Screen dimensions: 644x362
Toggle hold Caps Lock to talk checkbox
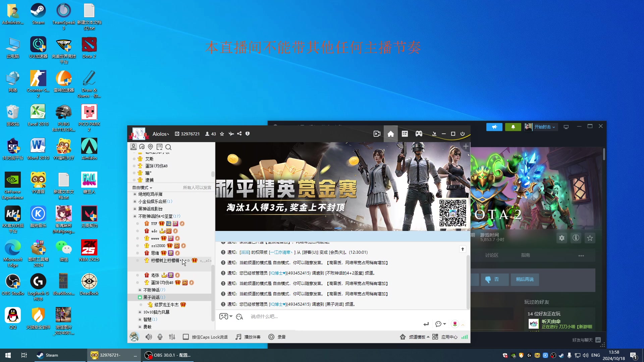coord(185,337)
